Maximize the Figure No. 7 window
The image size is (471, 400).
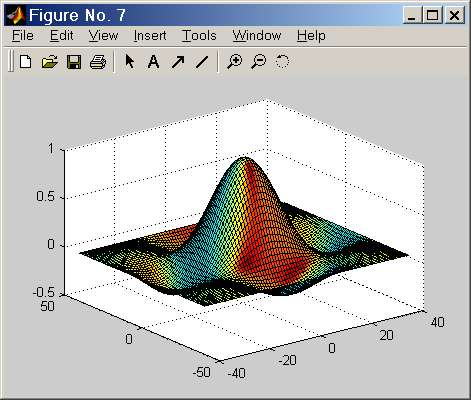433,15
